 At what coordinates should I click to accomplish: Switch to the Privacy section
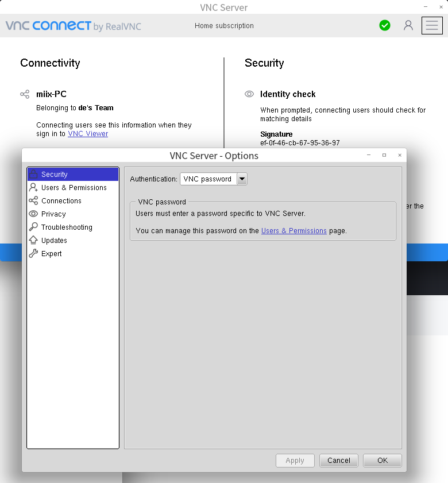click(x=73, y=214)
